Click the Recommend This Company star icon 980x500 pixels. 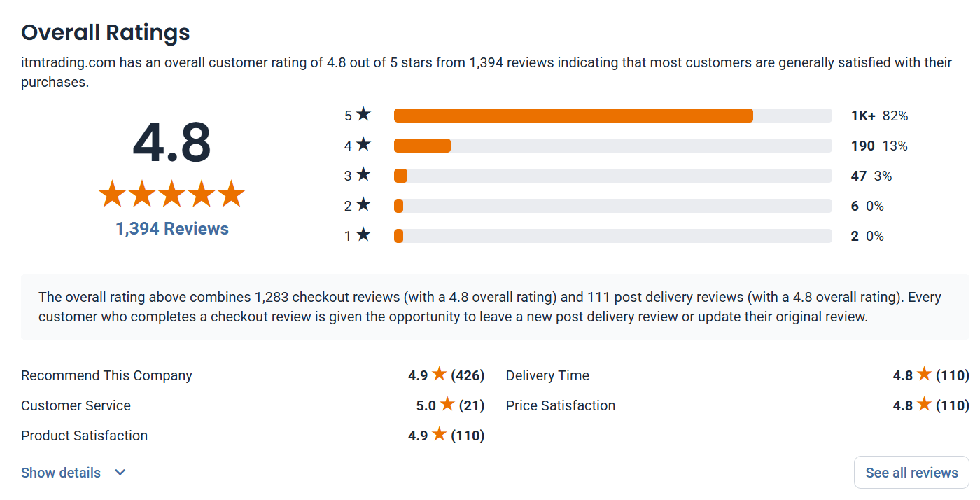click(440, 375)
